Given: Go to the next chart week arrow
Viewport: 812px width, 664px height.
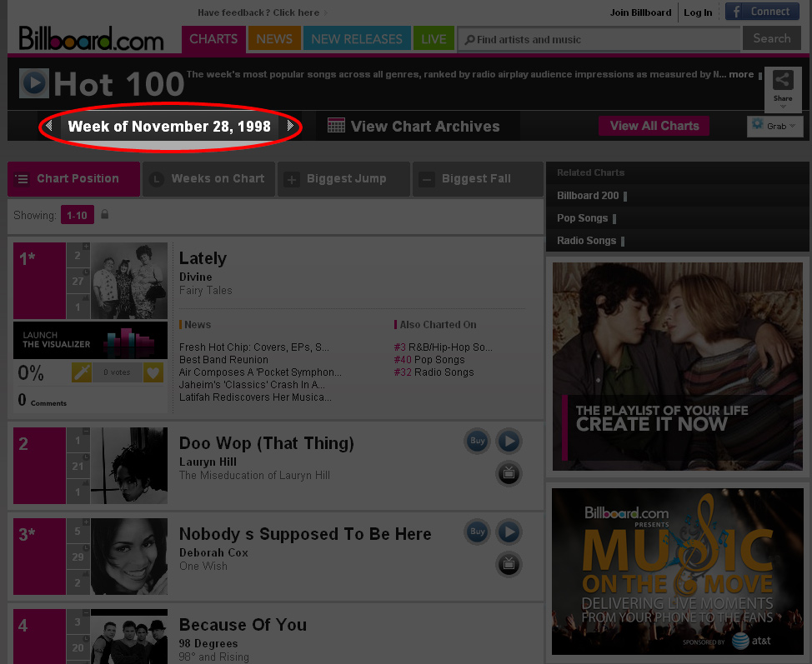Looking at the screenshot, I should 290,126.
